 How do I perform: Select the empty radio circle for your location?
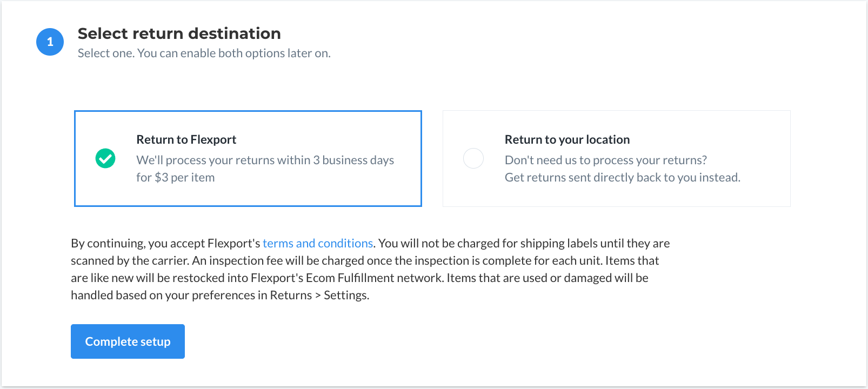coord(473,158)
